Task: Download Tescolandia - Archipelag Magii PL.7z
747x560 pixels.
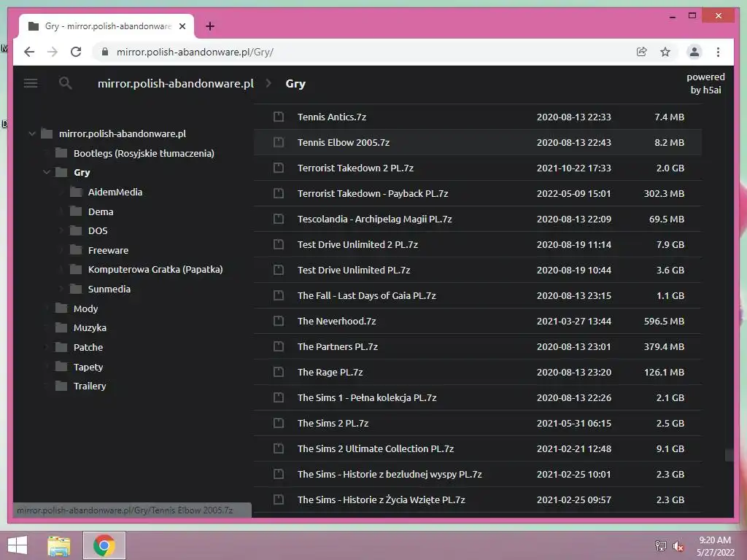Action: coord(374,219)
